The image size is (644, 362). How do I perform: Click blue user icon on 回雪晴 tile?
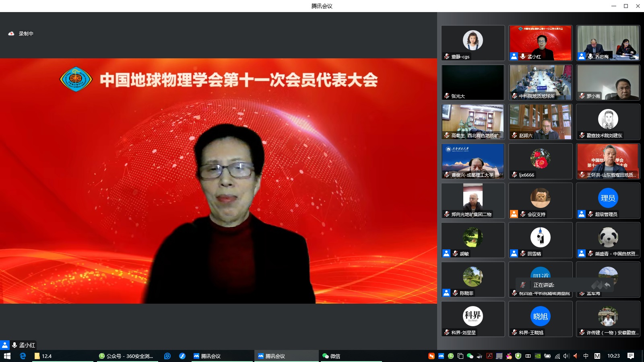coord(514,253)
